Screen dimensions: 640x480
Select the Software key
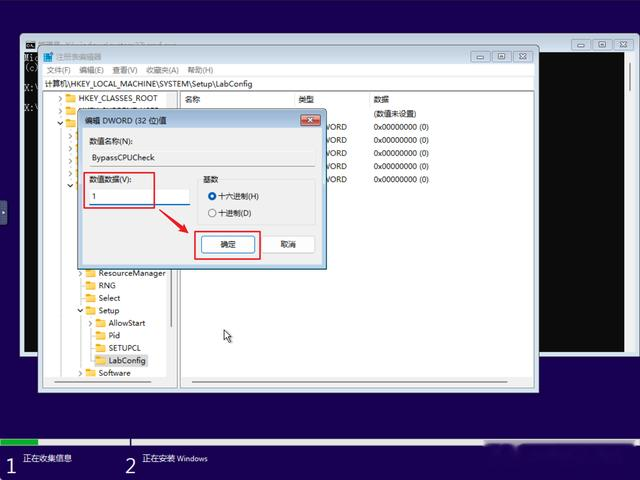(114, 373)
